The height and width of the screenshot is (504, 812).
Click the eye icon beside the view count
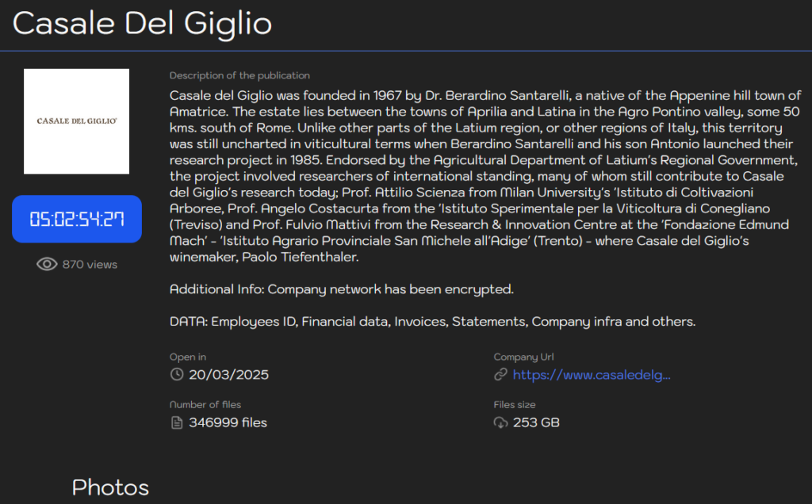tap(47, 264)
